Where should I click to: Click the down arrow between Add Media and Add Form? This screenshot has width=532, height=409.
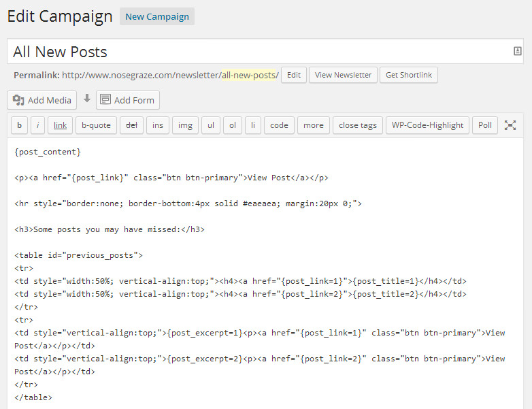click(x=86, y=99)
